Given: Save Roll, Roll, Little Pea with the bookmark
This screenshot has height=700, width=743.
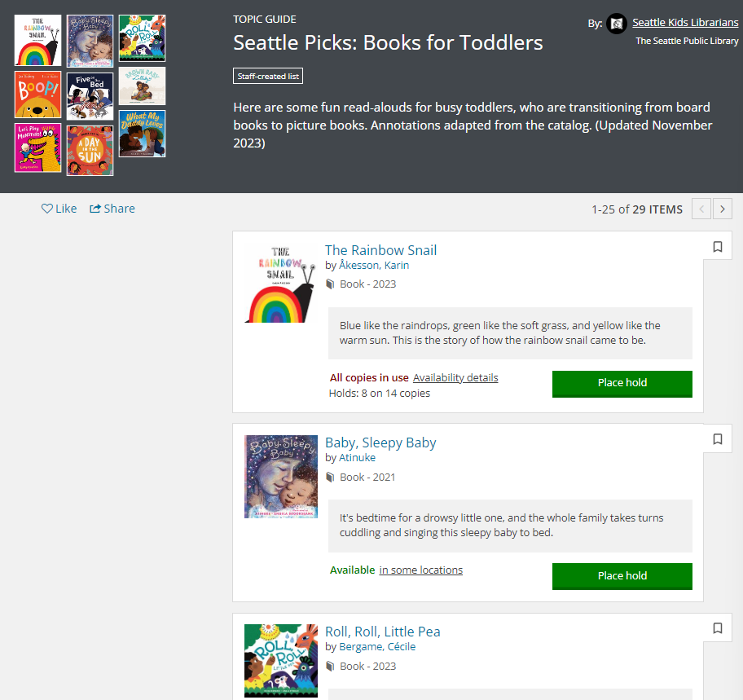Looking at the screenshot, I should [718, 628].
